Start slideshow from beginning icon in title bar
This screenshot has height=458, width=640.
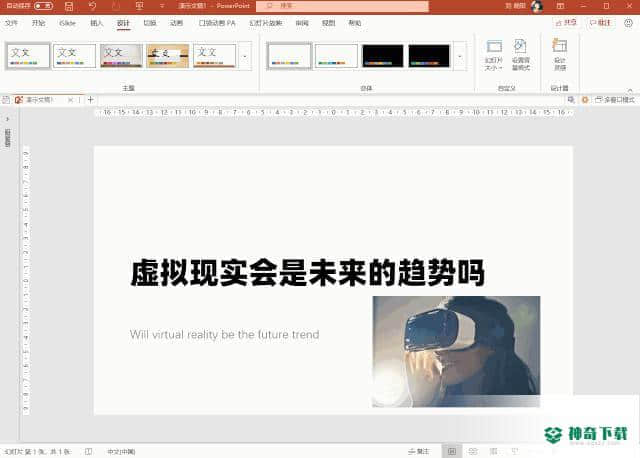click(x=140, y=6)
